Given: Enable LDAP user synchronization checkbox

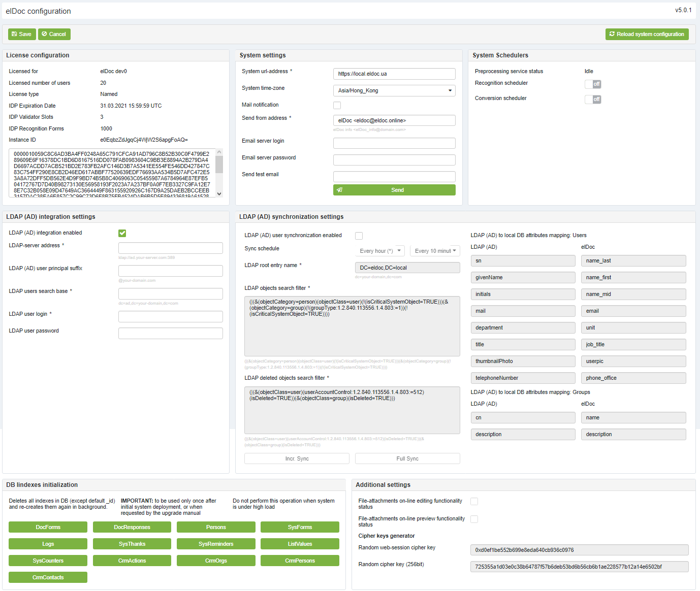Looking at the screenshot, I should pyautogui.click(x=359, y=236).
